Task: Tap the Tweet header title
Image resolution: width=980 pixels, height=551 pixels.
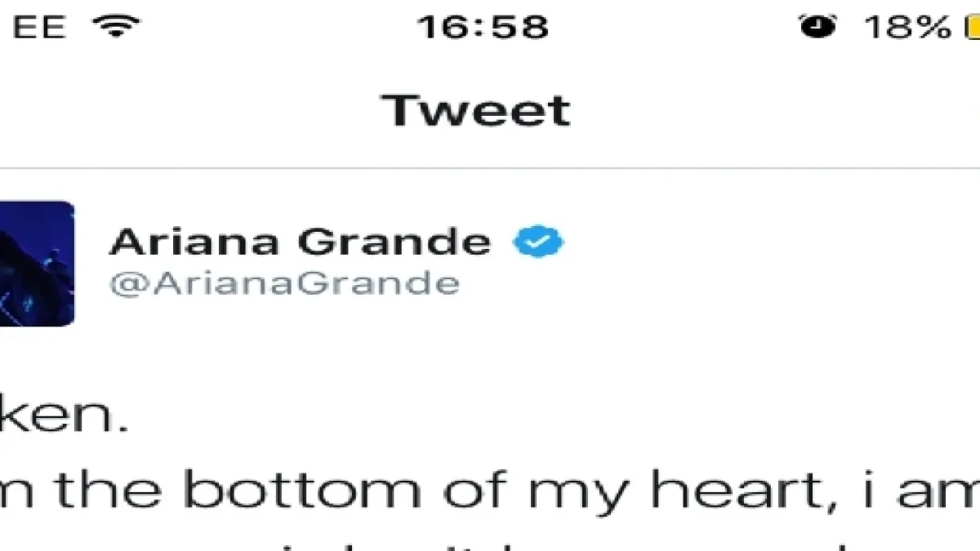Action: click(477, 109)
